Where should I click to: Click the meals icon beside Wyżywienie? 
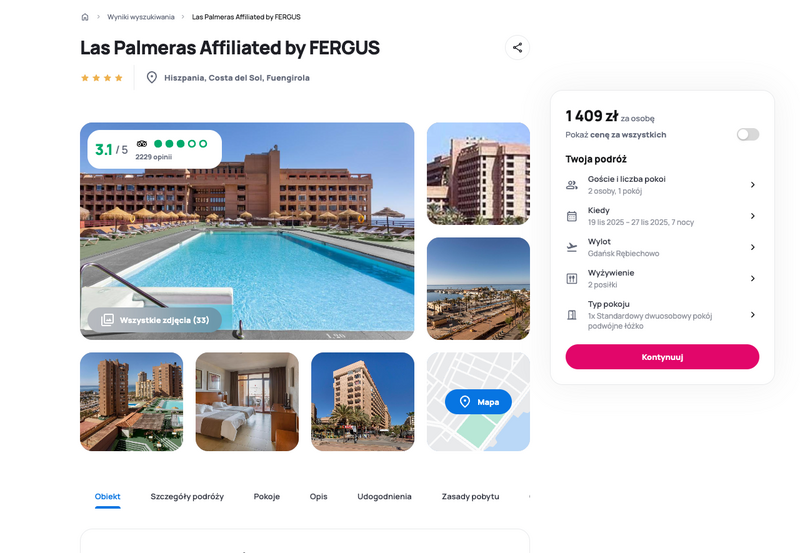[572, 278]
